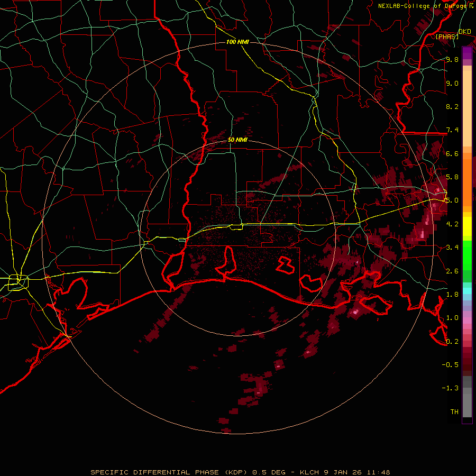Click the 0.5 DEG elevation text in the caption
The image size is (476, 476).
pos(268,472)
